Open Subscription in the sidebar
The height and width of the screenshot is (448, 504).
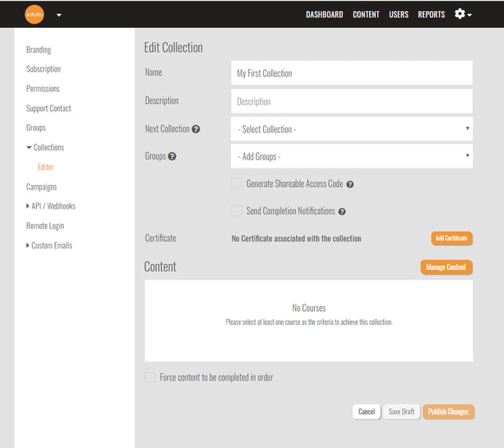tap(43, 69)
